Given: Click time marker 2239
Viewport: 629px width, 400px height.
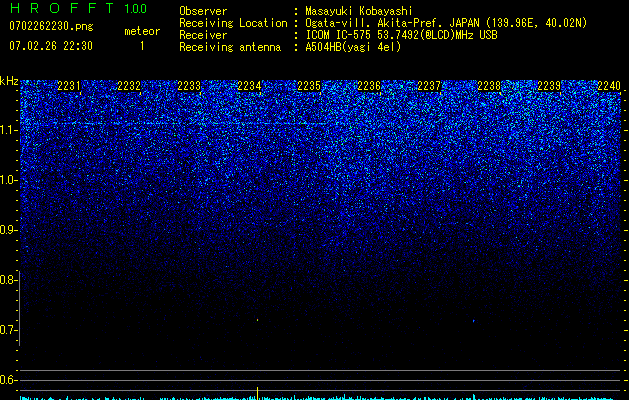Looking at the screenshot, I should 549,86.
